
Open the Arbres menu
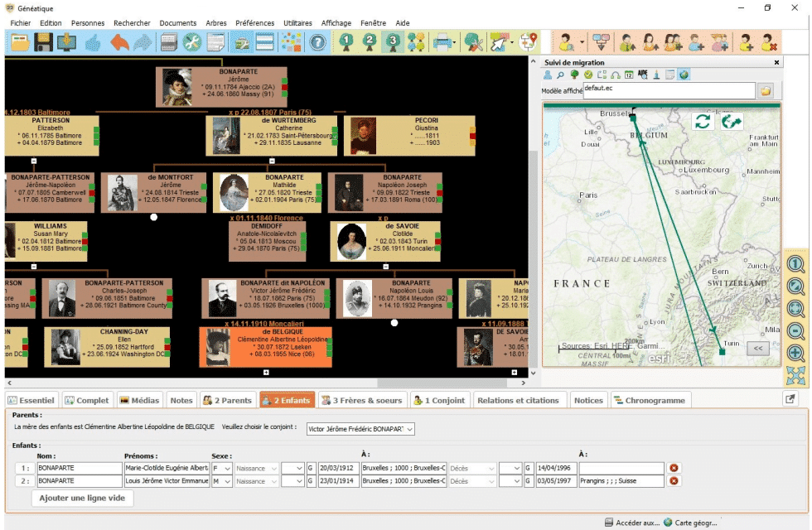[x=215, y=23]
